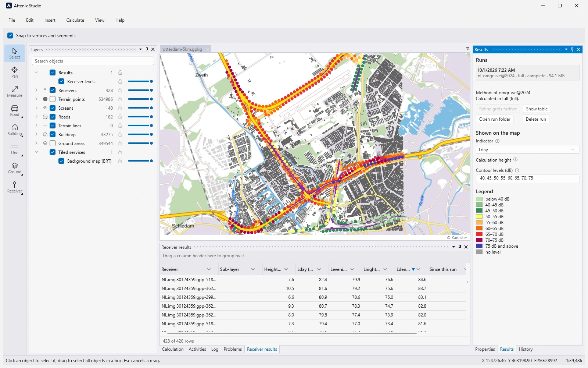Collapse the Tiled services group

[36, 152]
